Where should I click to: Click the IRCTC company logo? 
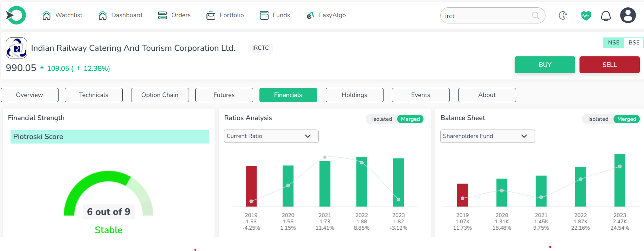(x=16, y=48)
